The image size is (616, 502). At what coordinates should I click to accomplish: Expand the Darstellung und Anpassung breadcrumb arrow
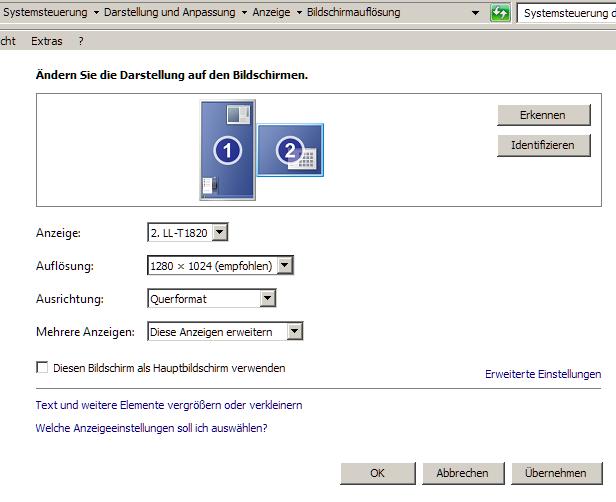(244, 13)
